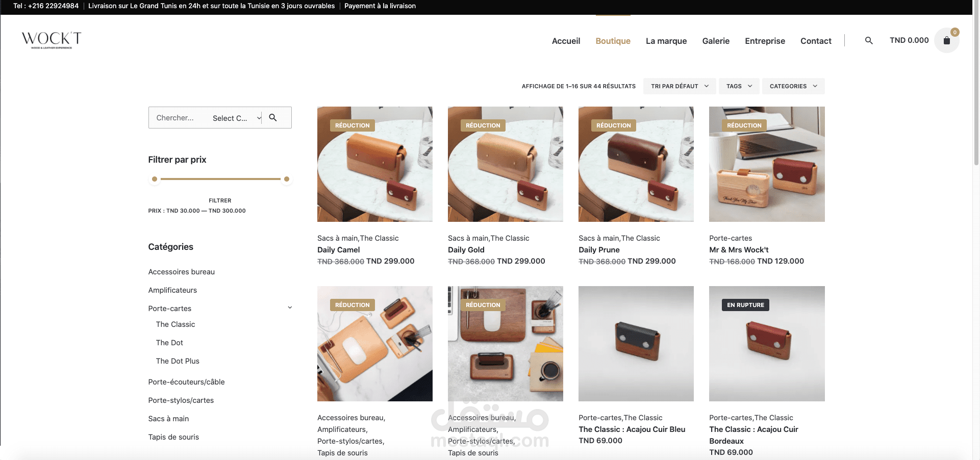Open the shopping cart bag icon
The width and height of the screenshot is (980, 460).
click(946, 40)
